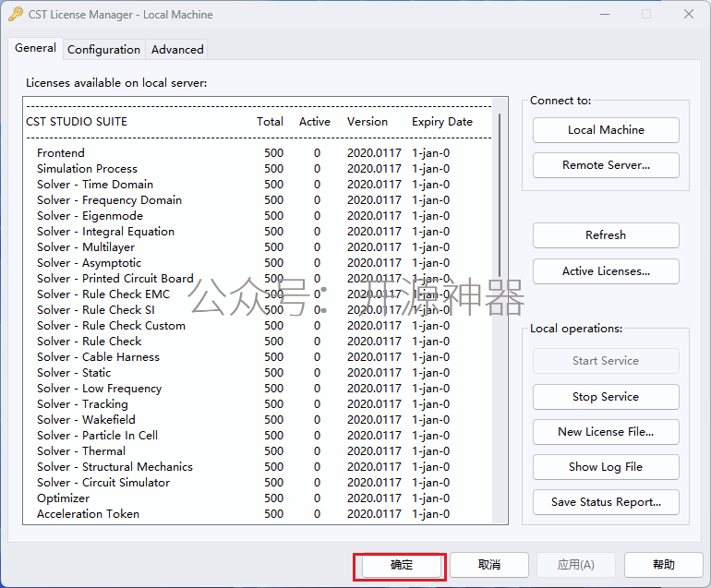
Task: Select the Frontend license row
Action: (x=244, y=153)
